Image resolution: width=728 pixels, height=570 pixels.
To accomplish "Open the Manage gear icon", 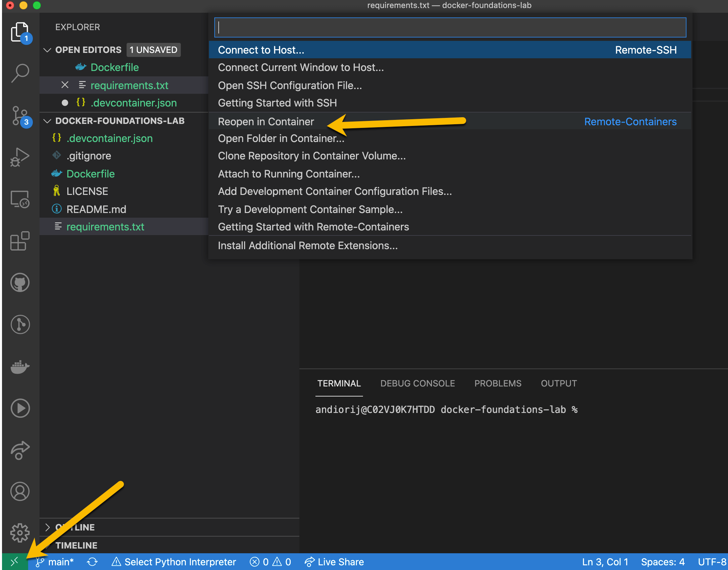I will [20, 533].
